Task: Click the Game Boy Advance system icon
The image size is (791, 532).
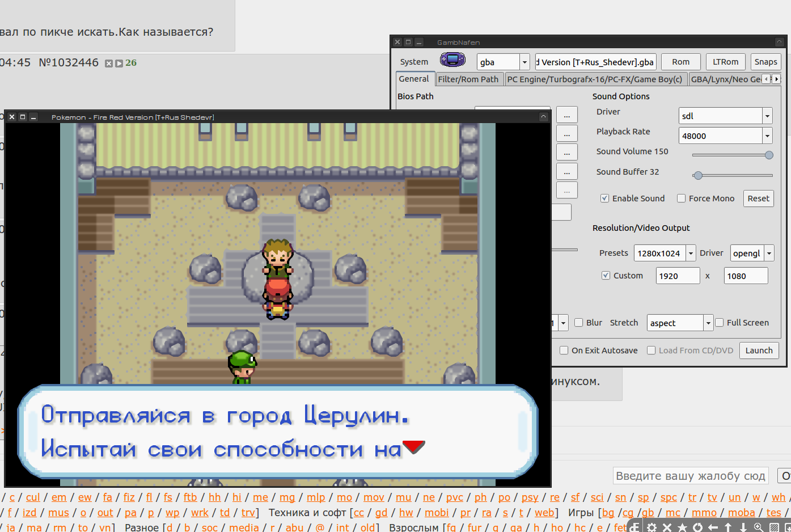Action: coord(452,60)
